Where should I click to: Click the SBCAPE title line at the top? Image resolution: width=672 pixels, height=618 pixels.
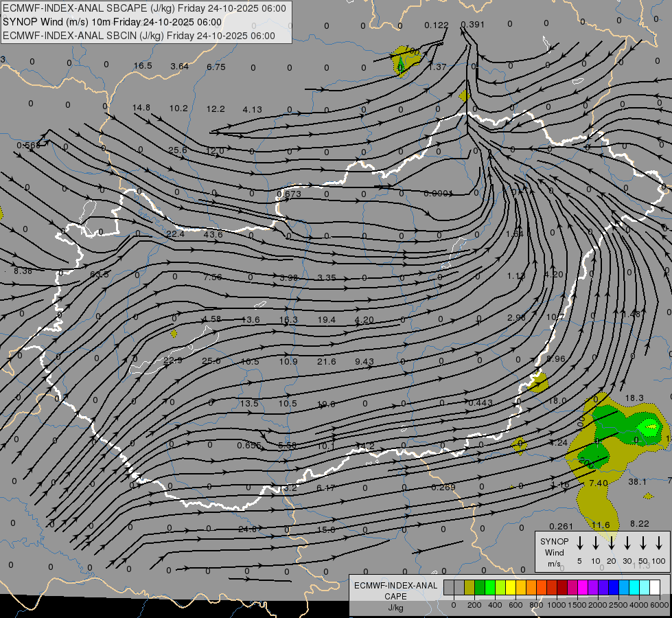144,8
